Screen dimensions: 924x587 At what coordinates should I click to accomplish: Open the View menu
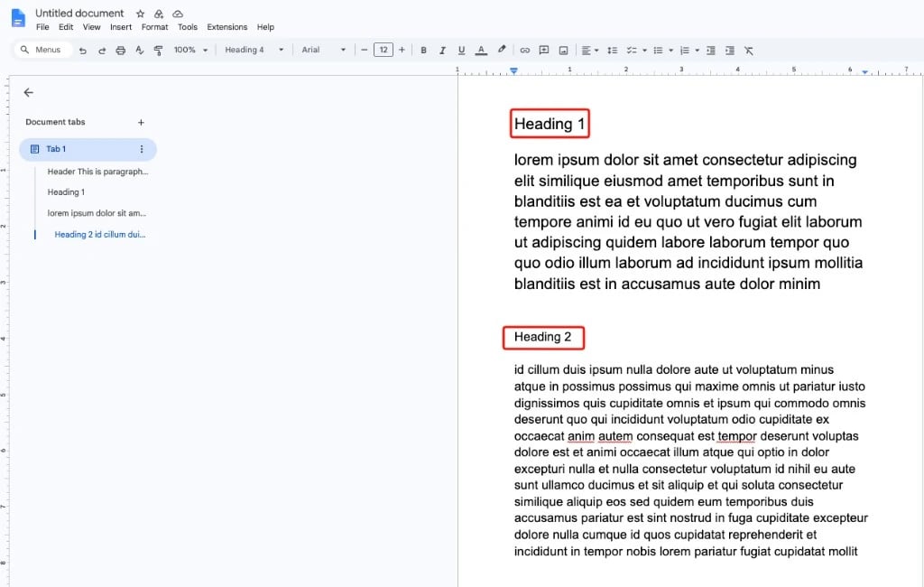tap(91, 27)
